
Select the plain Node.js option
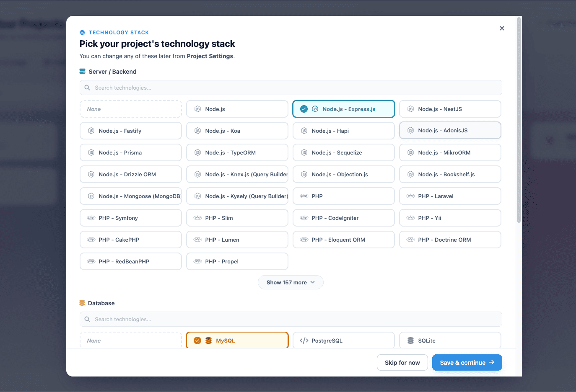237,109
